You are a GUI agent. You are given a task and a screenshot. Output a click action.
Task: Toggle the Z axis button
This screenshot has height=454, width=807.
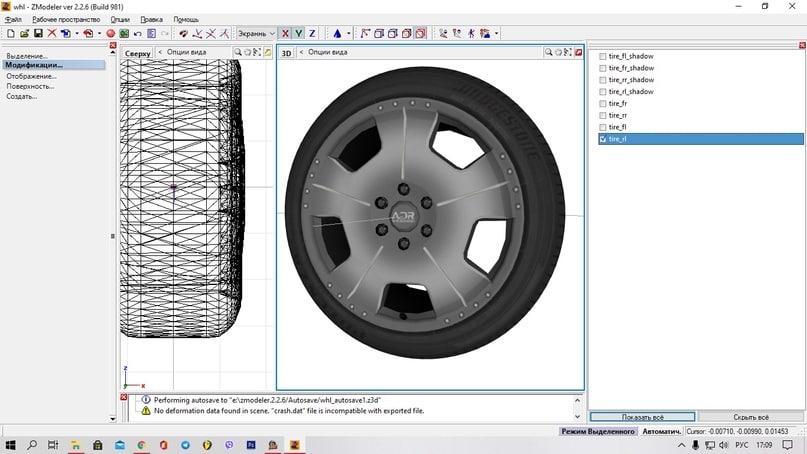pos(312,33)
